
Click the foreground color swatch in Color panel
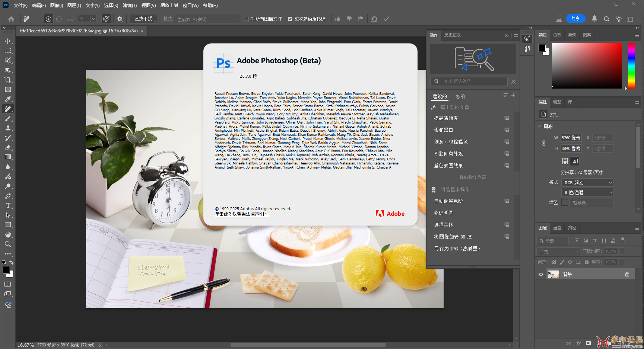tap(542, 48)
